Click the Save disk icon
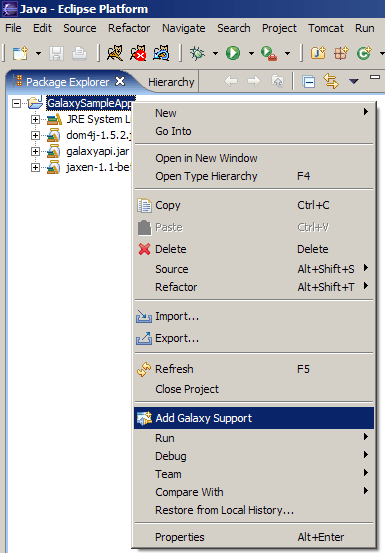 [x=56, y=54]
